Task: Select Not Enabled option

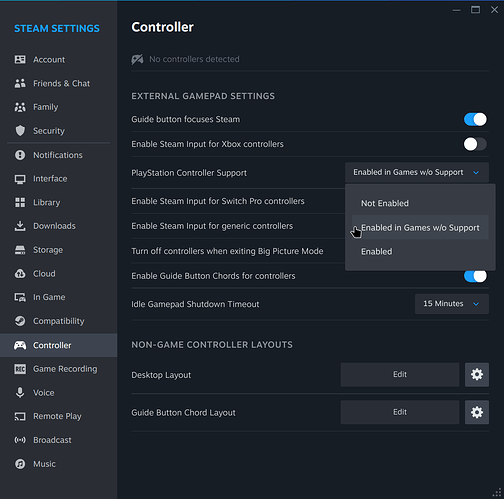Action: [420, 203]
